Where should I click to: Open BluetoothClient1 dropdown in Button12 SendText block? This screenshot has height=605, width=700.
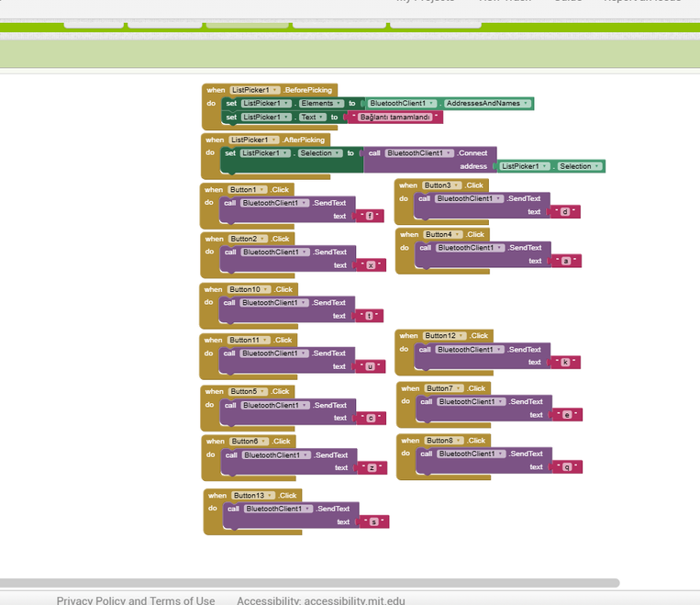coord(470,350)
